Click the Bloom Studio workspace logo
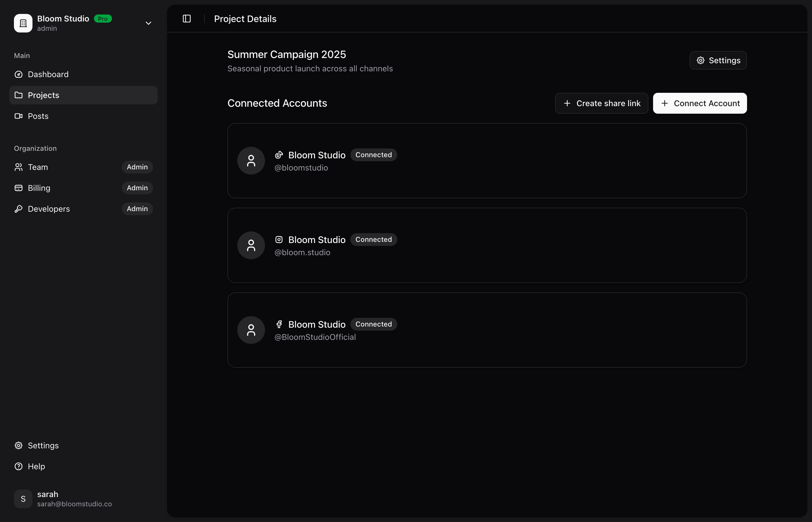This screenshot has width=812, height=522. coord(23,23)
